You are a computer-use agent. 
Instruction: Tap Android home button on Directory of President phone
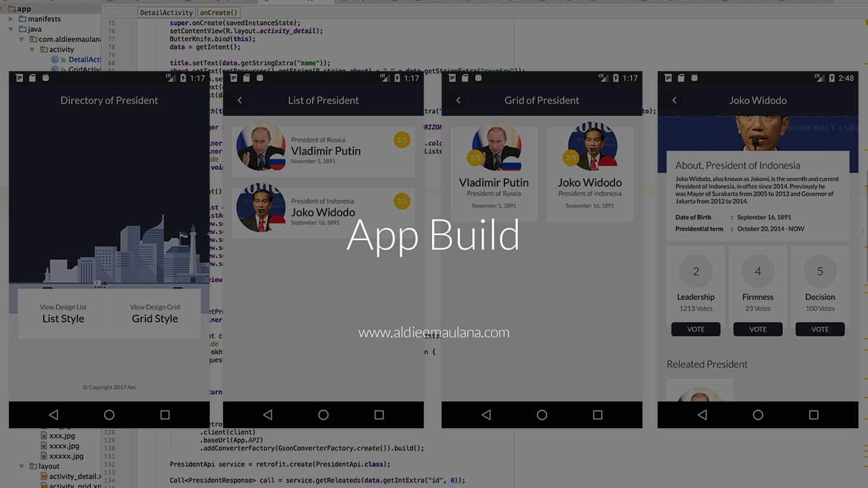pos(109,415)
